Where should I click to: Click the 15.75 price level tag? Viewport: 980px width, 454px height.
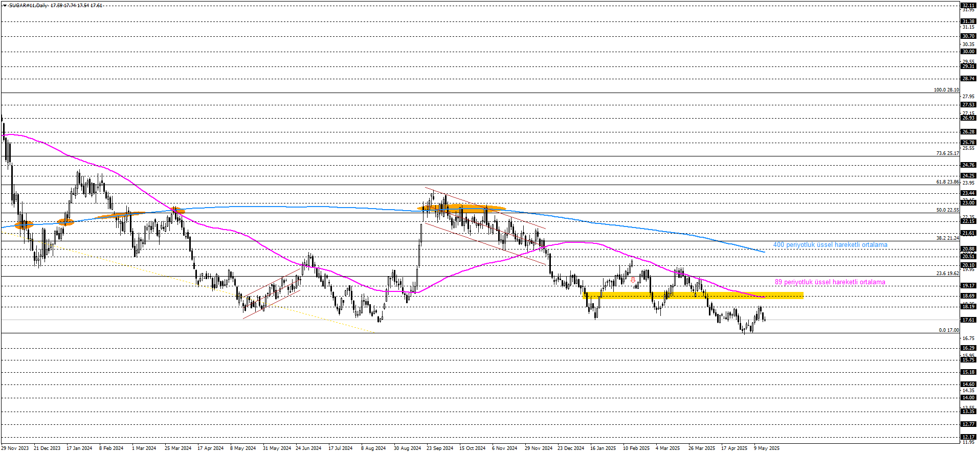pos(968,360)
